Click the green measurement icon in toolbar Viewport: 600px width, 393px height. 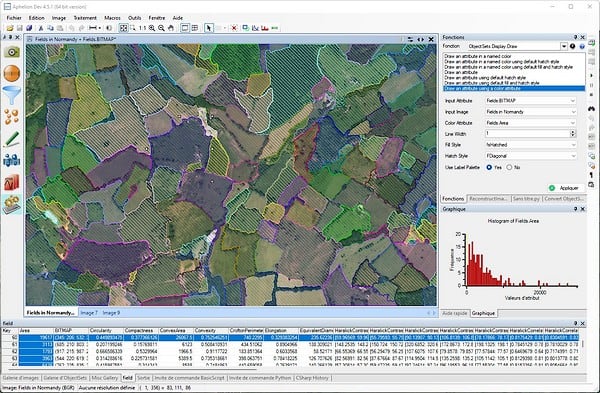(x=275, y=28)
